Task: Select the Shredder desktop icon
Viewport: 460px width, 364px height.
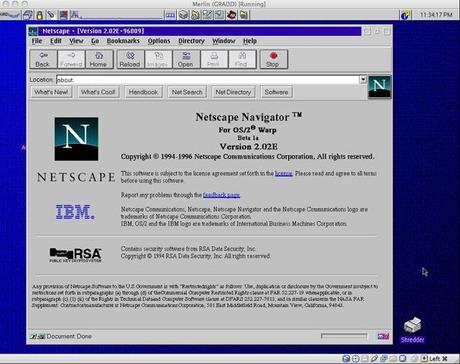Action: coord(412,330)
